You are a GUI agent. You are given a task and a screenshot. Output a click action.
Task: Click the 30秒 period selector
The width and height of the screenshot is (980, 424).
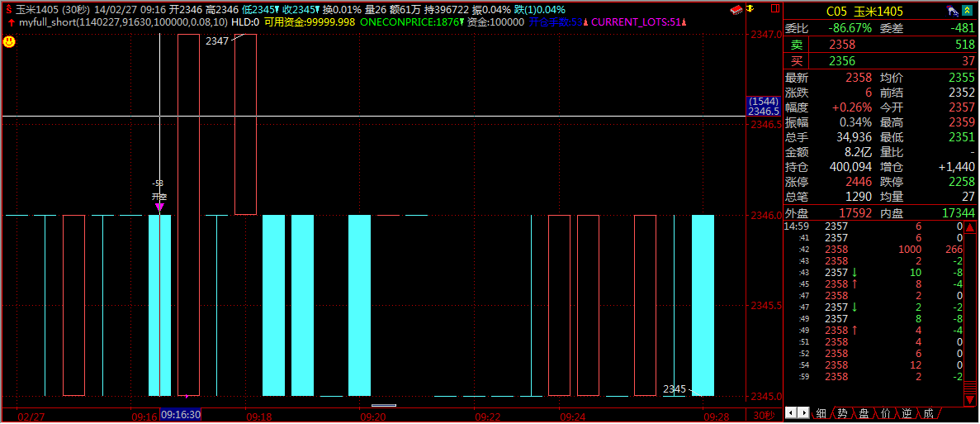(x=764, y=415)
